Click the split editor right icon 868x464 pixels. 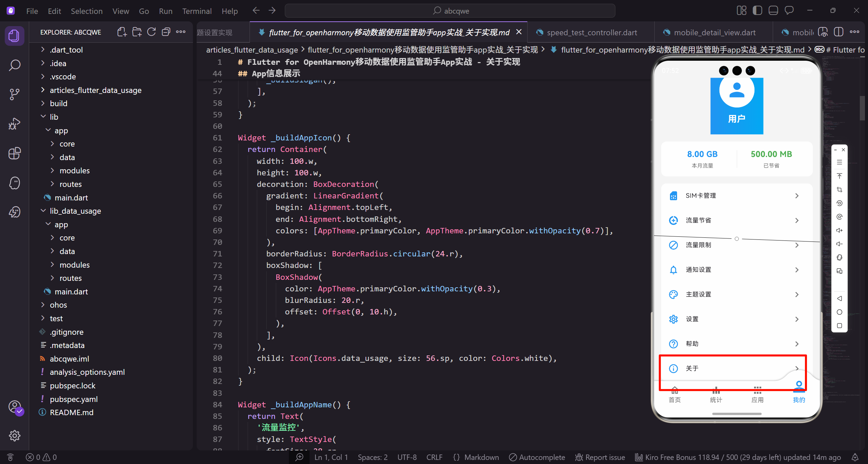point(839,32)
